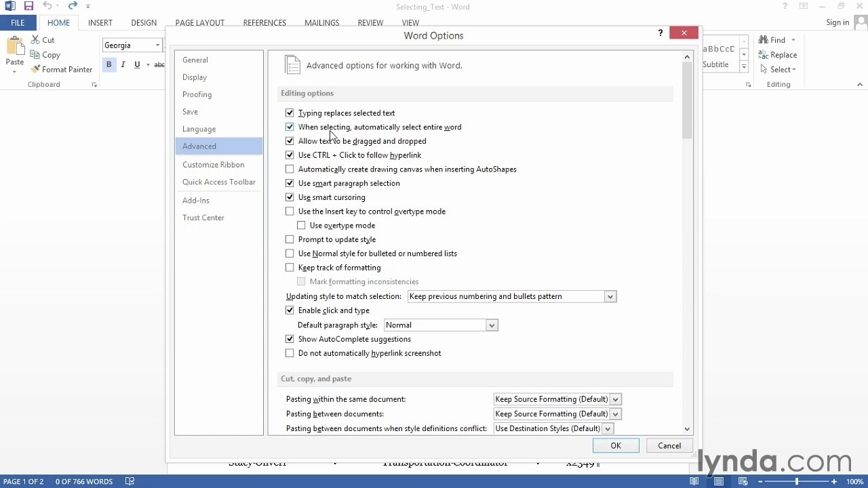Expand the Find dropdown arrow
The image size is (868, 488).
[x=793, y=40]
